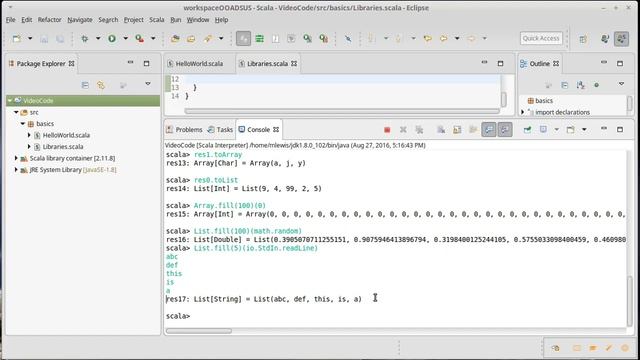Expand Scala library container node
Viewport: 640px width, 360px height.
pos(16,158)
